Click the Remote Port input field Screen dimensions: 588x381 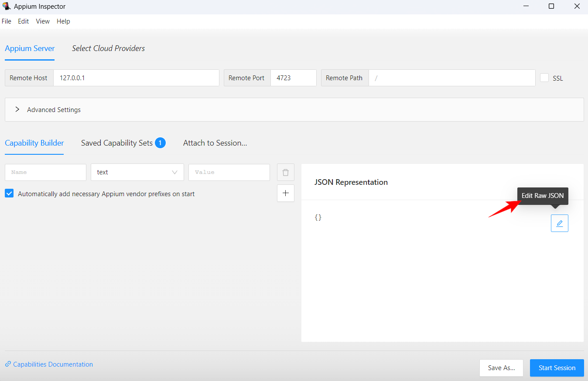293,78
